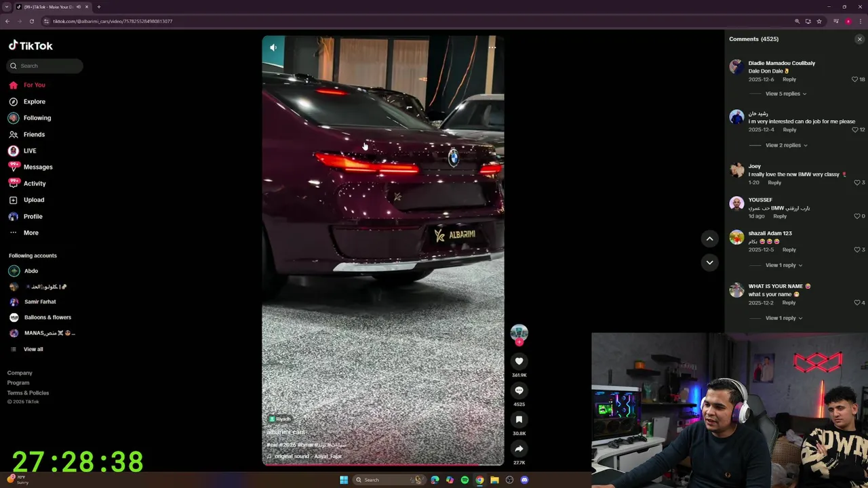
Task: Click the TikTok logo
Action: (31, 45)
